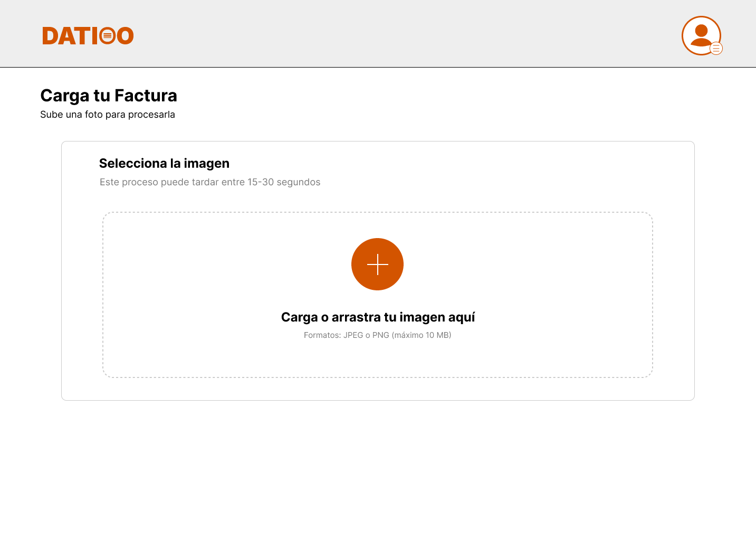This screenshot has height=539, width=756.
Task: Expand the profile options via the hamburger badge
Action: pyautogui.click(x=716, y=49)
